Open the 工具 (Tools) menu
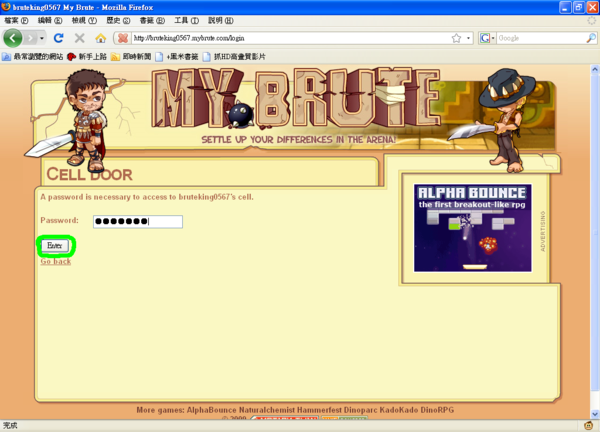The image size is (600, 432). pyautogui.click(x=186, y=20)
